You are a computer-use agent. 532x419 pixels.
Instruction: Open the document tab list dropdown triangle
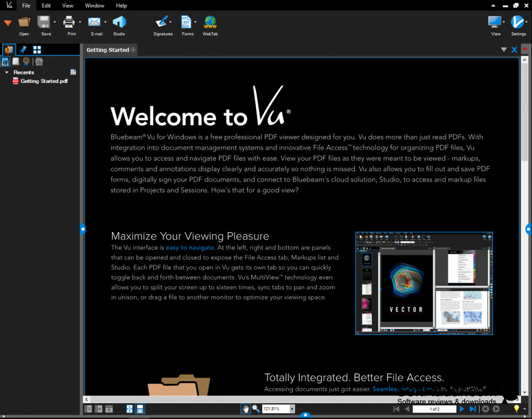click(504, 50)
